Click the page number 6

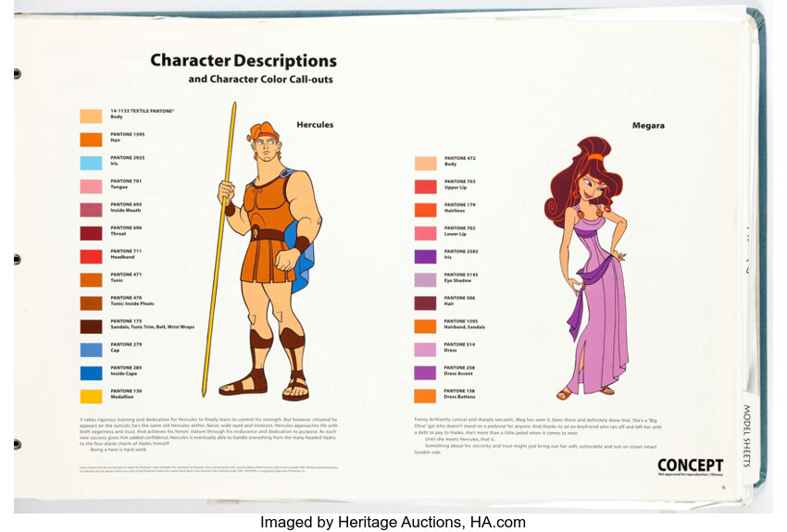tap(723, 488)
